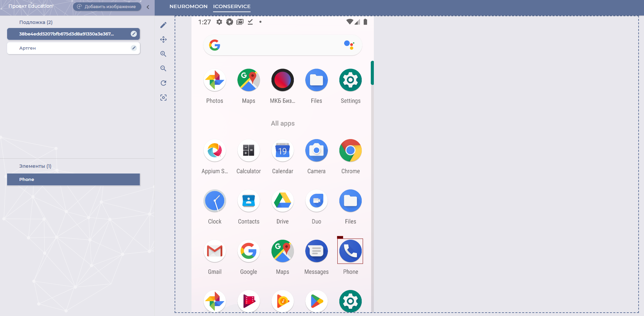Open the Appium Settings app icon
This screenshot has height=316, width=644.
(215, 151)
